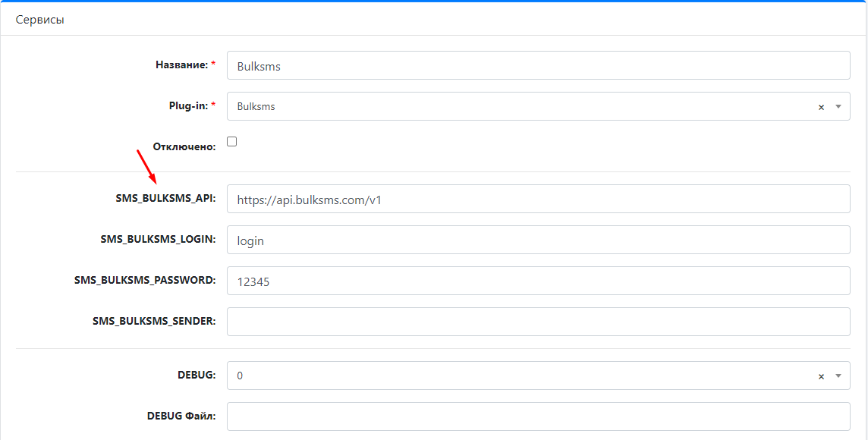Click the DEBUG Файл label
Viewport: 868px width, 440px height.
click(x=181, y=416)
